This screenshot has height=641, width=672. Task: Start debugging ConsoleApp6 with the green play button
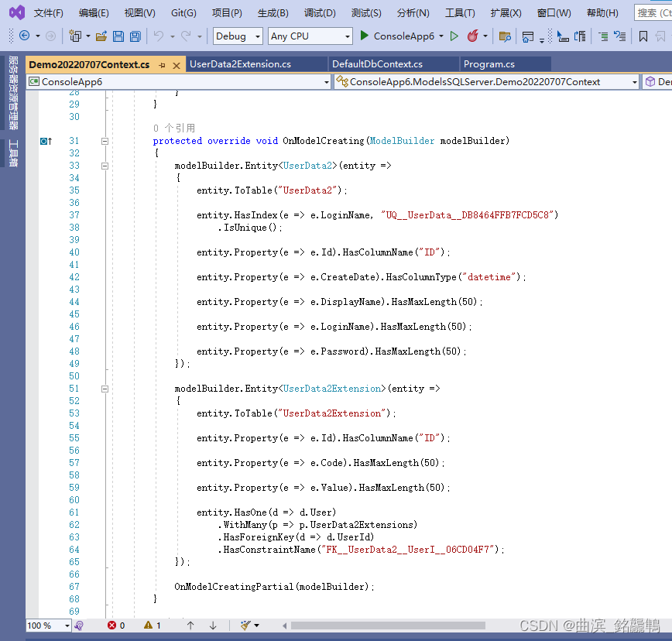(363, 36)
